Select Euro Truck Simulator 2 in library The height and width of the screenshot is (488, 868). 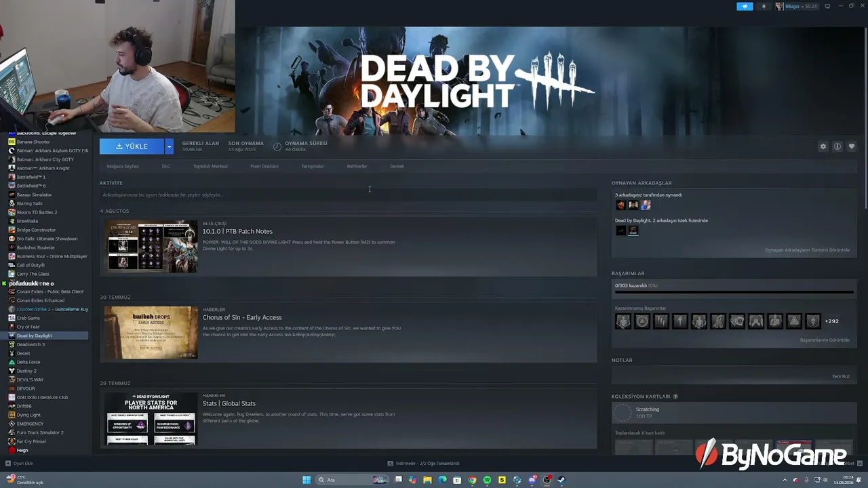coord(40,432)
